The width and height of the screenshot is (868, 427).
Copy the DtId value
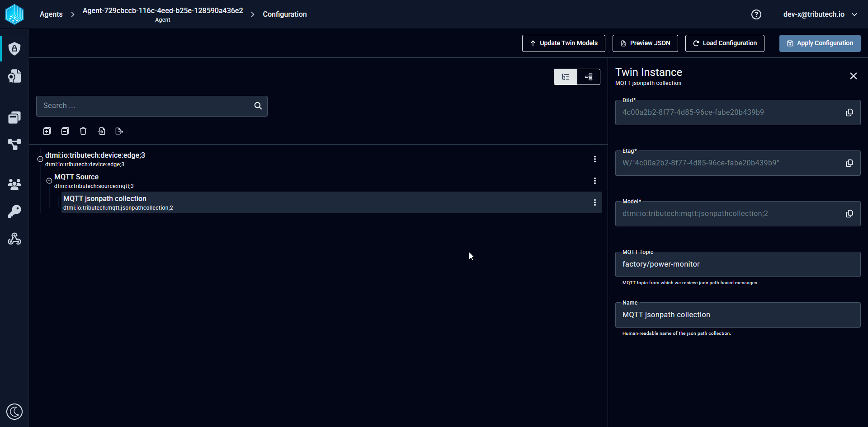[x=849, y=113]
